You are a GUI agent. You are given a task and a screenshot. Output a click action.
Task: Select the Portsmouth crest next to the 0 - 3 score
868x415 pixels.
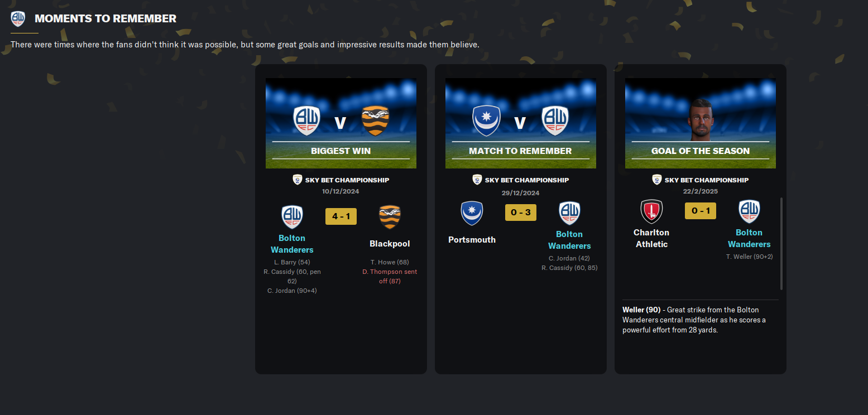(x=472, y=214)
